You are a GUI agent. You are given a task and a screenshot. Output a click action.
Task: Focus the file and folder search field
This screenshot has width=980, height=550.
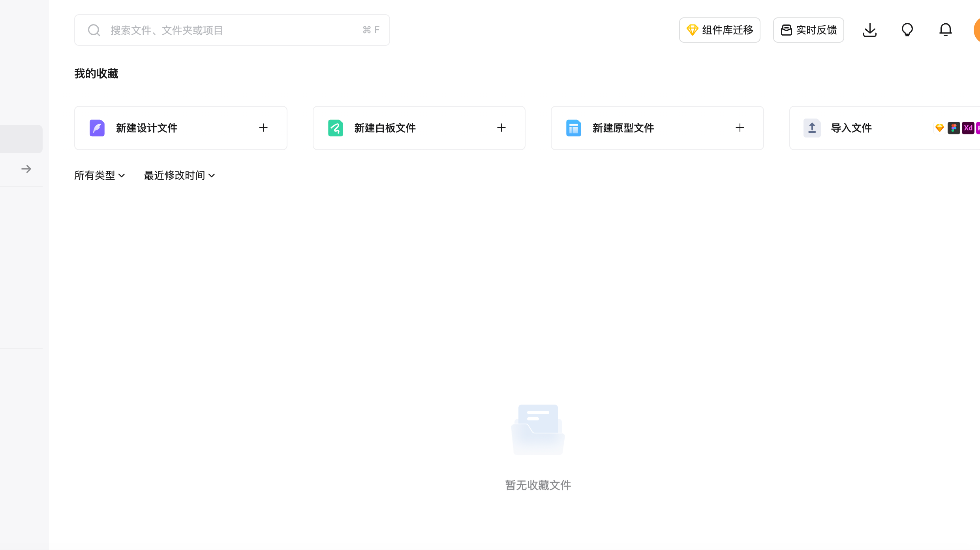coord(232,30)
